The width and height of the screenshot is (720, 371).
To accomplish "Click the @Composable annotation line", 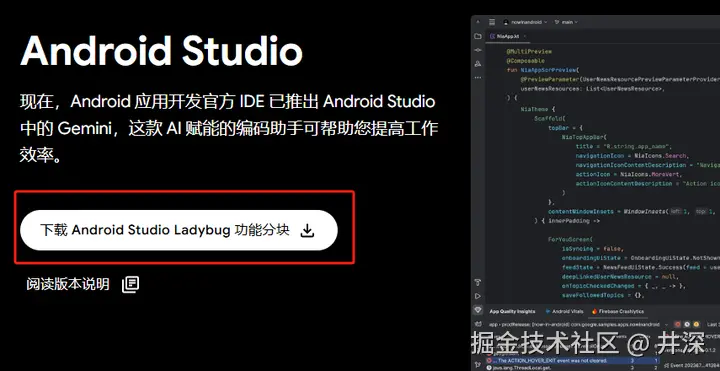I will [525, 61].
